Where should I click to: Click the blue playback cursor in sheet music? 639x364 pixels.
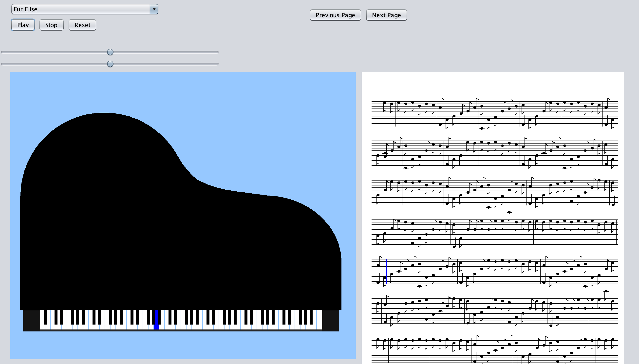387,272
